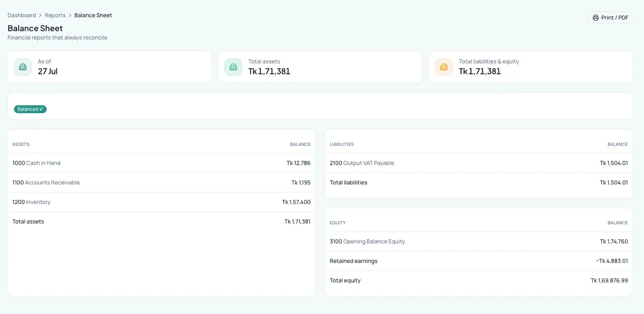Click the Assets column header
The image size is (644, 314).
click(21, 144)
